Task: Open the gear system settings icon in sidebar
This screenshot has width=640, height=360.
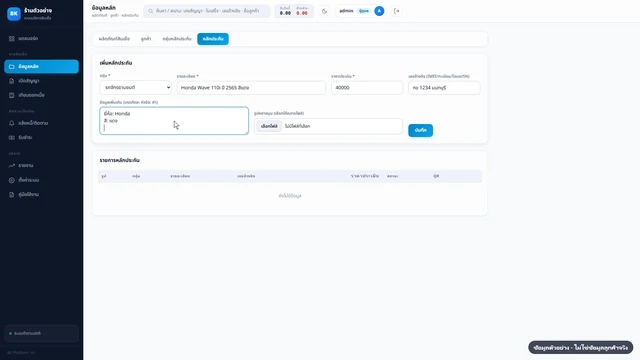Action: pyautogui.click(x=11, y=180)
